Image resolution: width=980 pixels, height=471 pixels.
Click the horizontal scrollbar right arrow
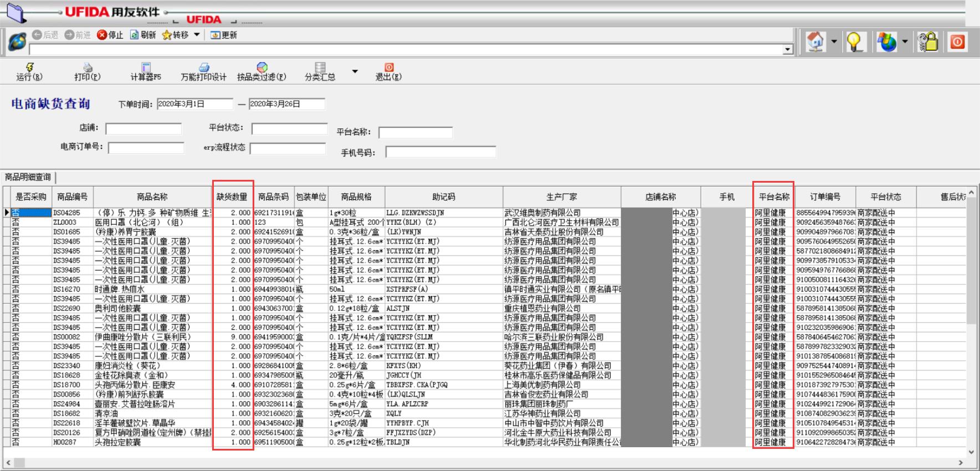[961, 462]
